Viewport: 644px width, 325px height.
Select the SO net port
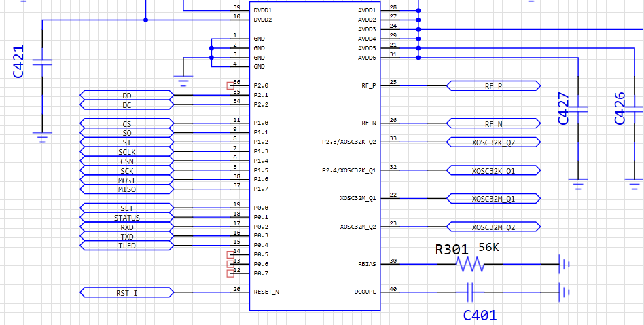(x=127, y=133)
